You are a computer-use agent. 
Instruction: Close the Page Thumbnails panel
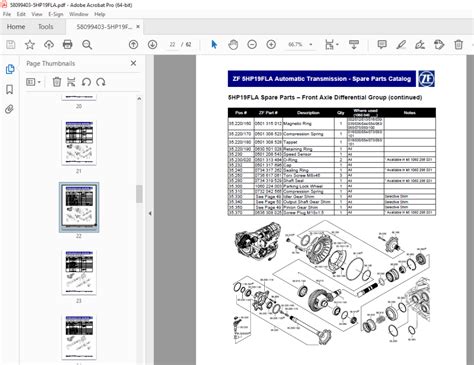133,63
